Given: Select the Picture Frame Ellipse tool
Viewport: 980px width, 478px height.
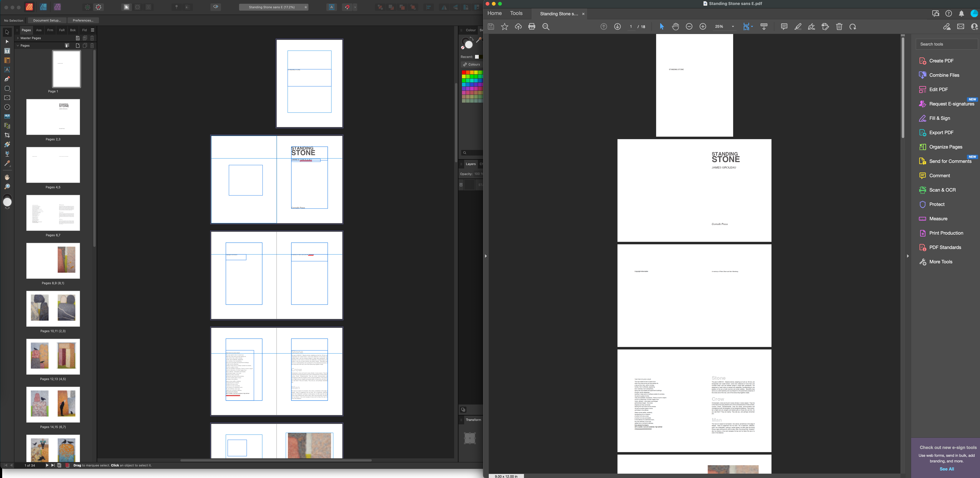Looking at the screenshot, I should 7,107.
